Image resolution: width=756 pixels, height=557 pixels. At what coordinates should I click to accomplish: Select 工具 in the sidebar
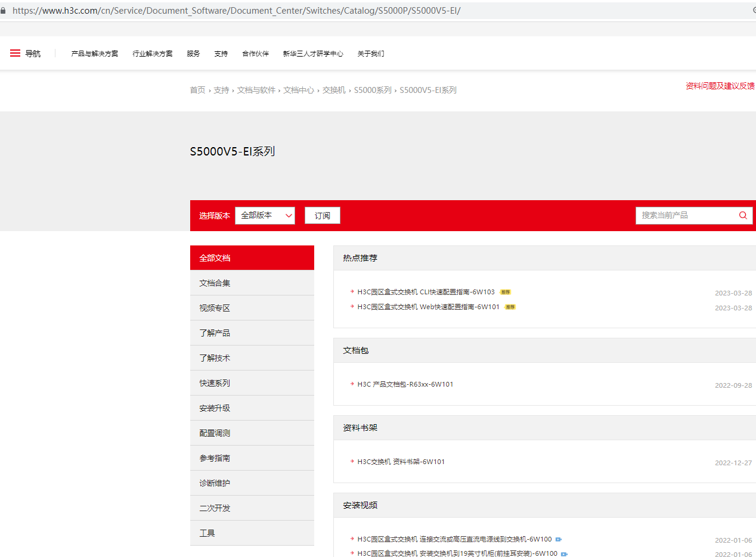[252, 533]
